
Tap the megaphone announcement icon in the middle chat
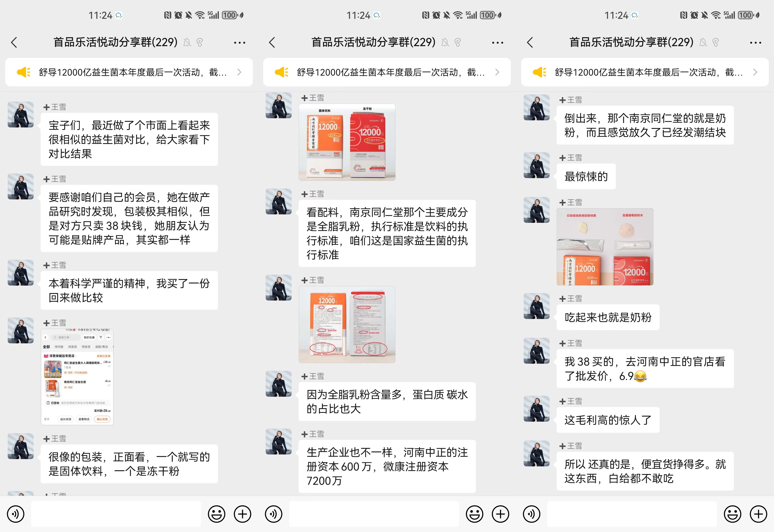tap(282, 72)
